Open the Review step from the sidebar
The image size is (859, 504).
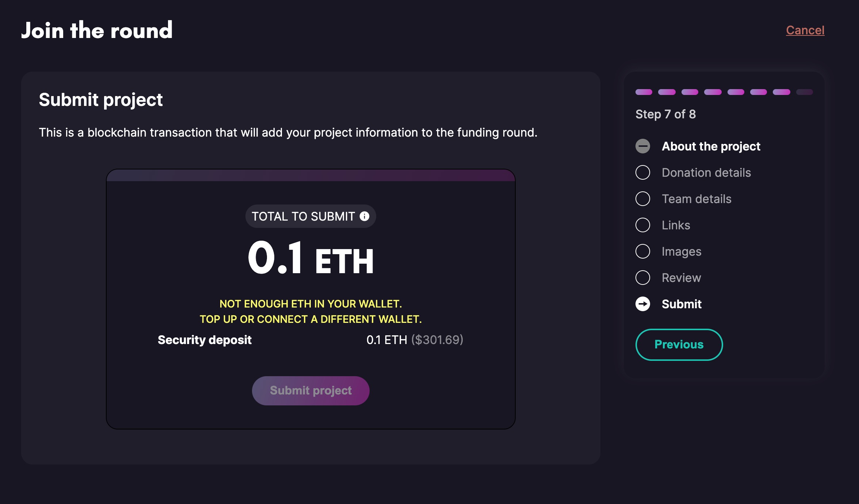point(681,278)
